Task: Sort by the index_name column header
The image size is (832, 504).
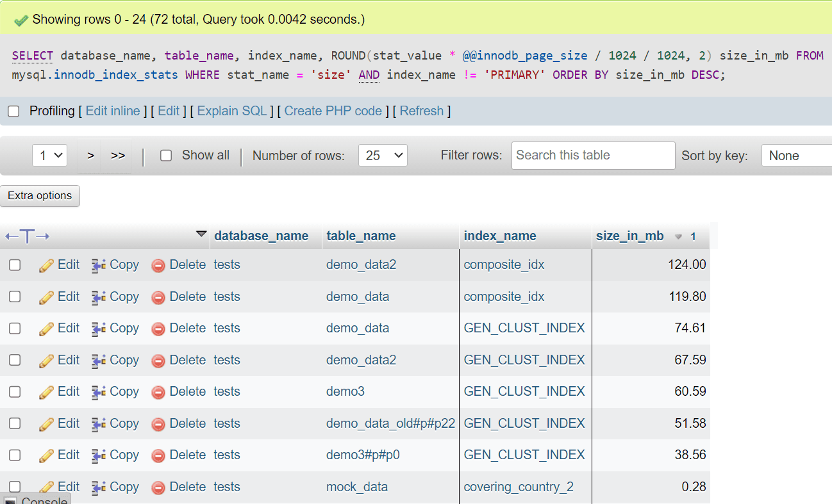Action: point(500,236)
